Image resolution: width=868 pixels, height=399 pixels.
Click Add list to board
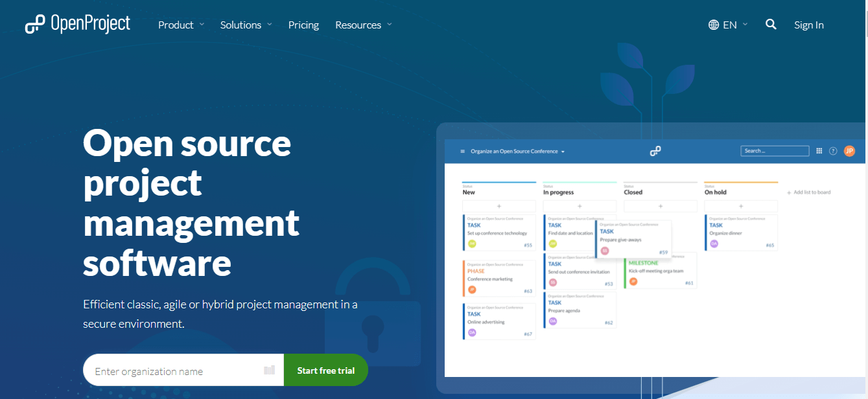[808, 192]
